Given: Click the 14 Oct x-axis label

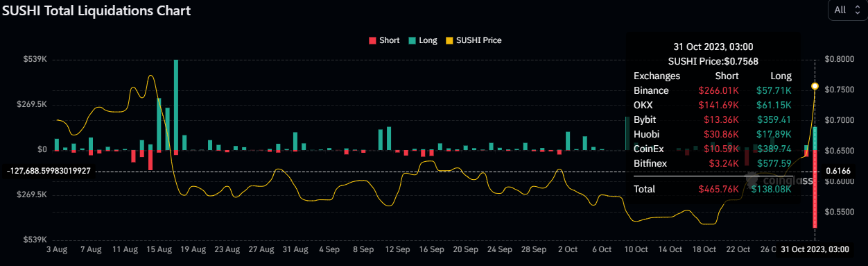Looking at the screenshot, I should [x=670, y=249].
